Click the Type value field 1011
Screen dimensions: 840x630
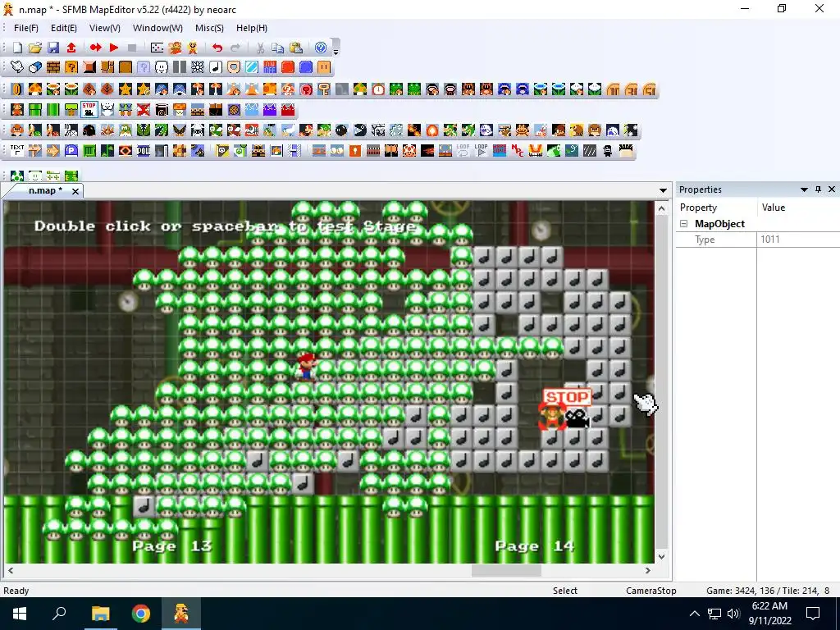[x=798, y=240]
